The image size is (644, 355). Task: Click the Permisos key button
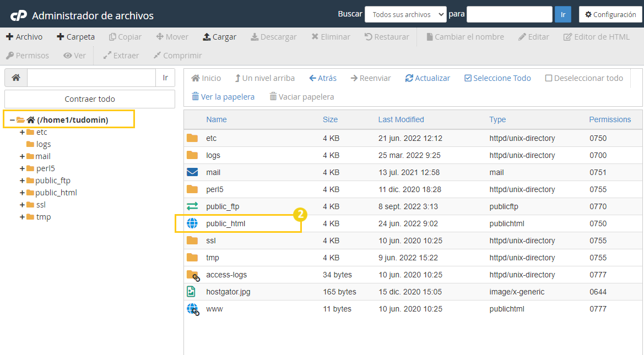(28, 56)
